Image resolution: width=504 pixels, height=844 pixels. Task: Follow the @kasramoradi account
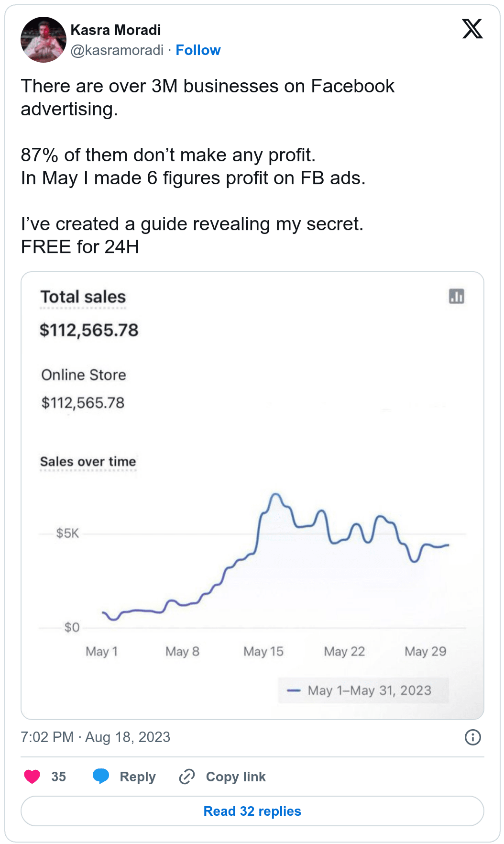click(x=198, y=50)
